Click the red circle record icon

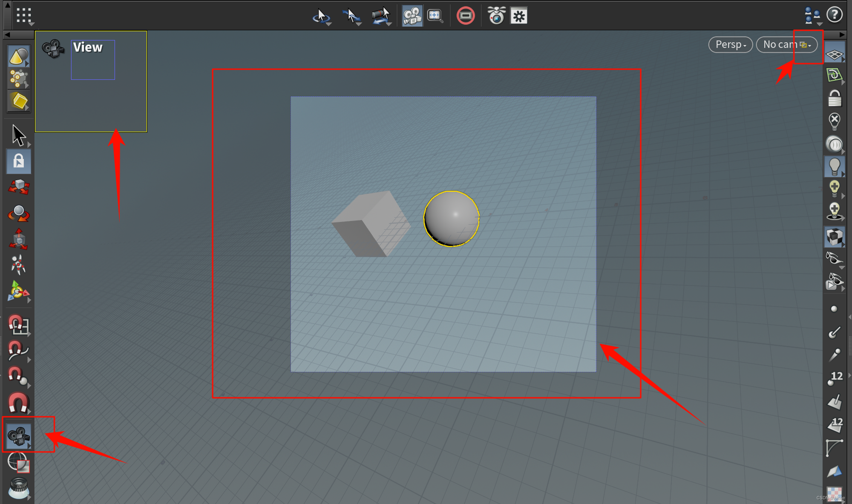pyautogui.click(x=465, y=16)
